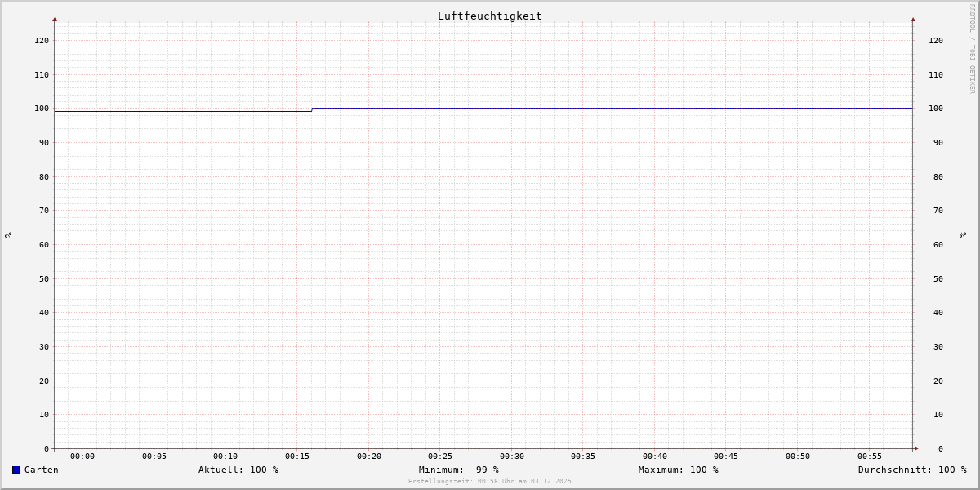Click the right axis 10 label
Screen dimensions: 980x490
coord(938,415)
